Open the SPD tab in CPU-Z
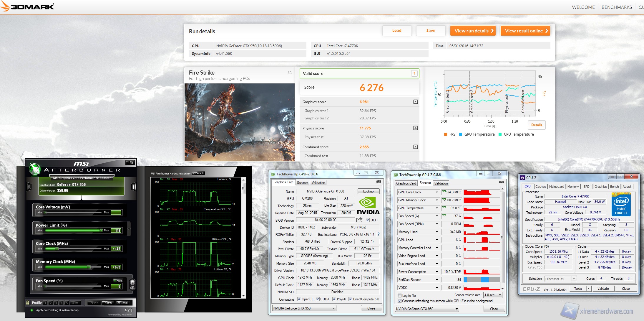The image size is (644, 321). pos(587,186)
